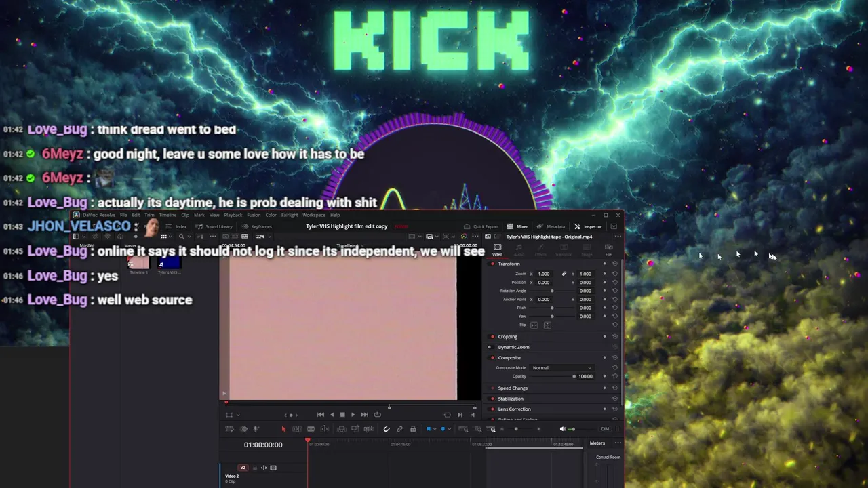Viewport: 868px width, 488px height.
Task: Select the Selection Mode arrow tool
Action: pos(283,429)
